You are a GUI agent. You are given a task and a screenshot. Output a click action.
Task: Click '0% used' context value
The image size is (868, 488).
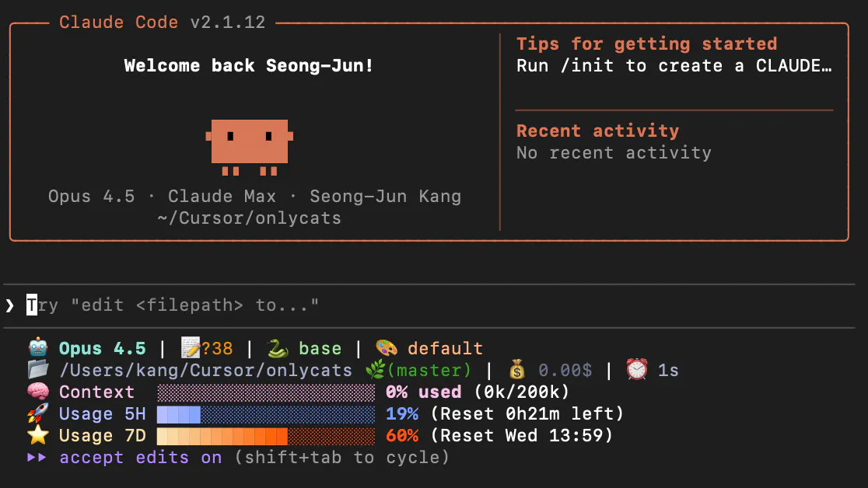pyautogui.click(x=423, y=392)
